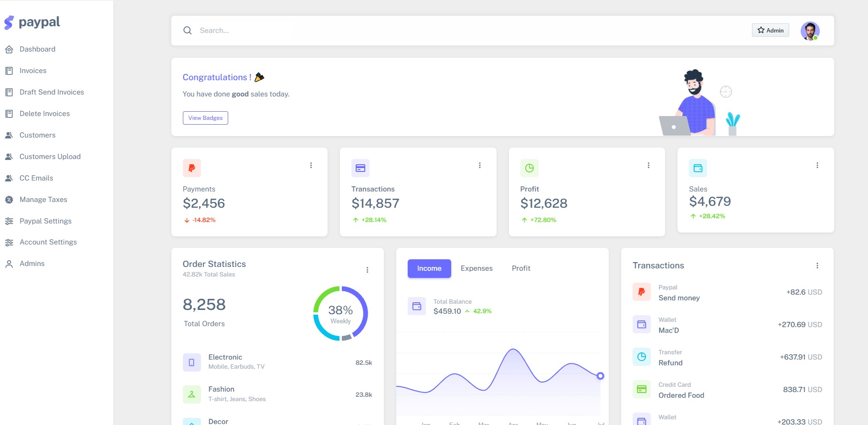Image resolution: width=868 pixels, height=425 pixels.
Task: Click the income chart end data point
Action: point(601,376)
